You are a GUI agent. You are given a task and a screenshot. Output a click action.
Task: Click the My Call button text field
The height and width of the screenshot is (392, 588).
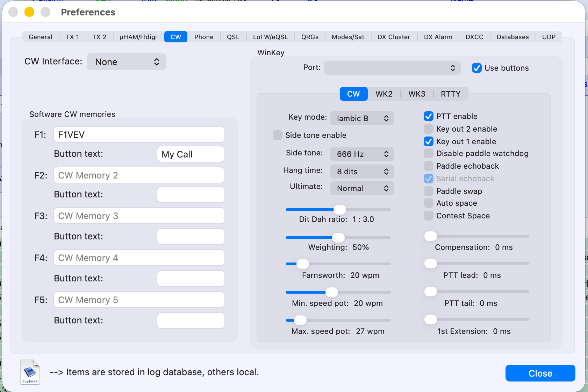point(191,154)
